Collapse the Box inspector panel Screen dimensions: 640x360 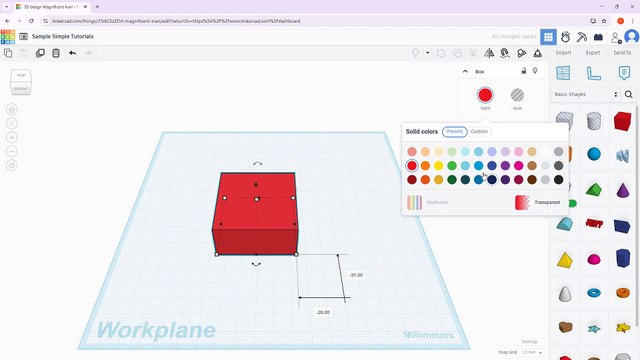[x=465, y=71]
